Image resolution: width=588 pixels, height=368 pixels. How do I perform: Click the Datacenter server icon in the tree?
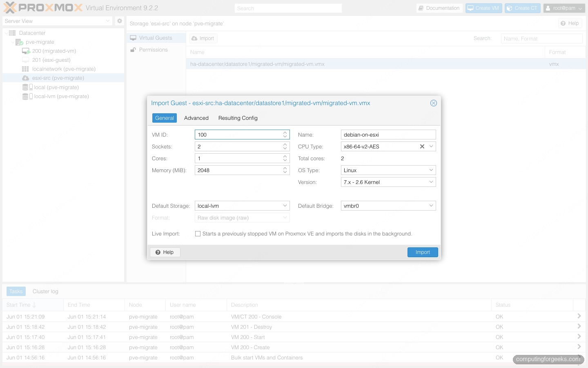tap(12, 33)
